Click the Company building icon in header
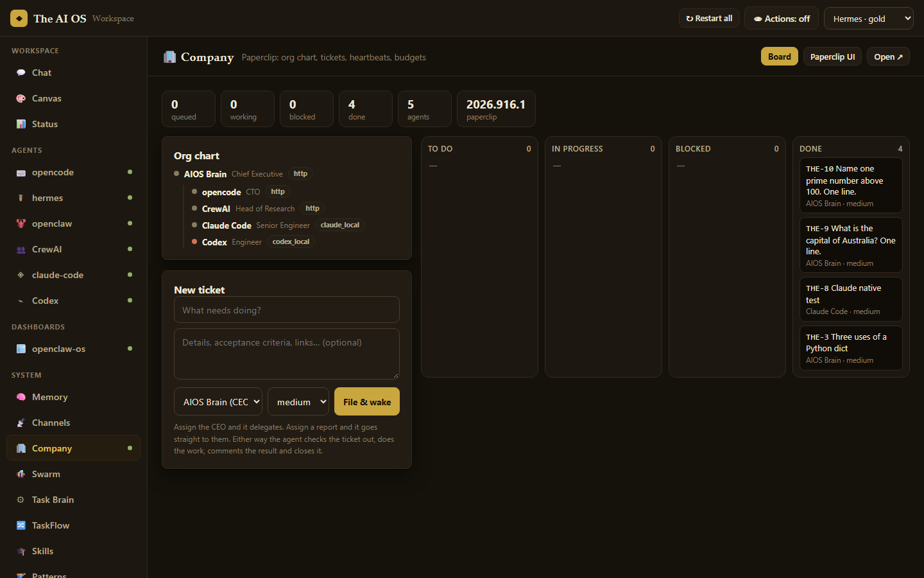 coord(169,57)
